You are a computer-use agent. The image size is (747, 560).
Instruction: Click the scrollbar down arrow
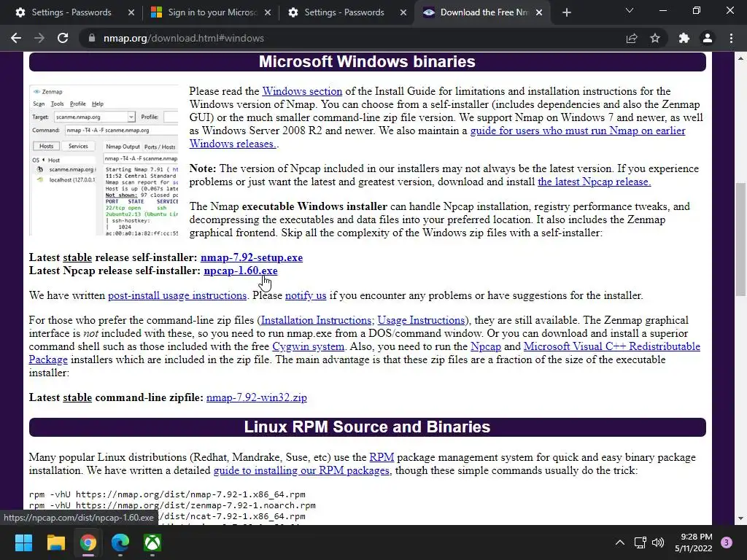[740, 518]
